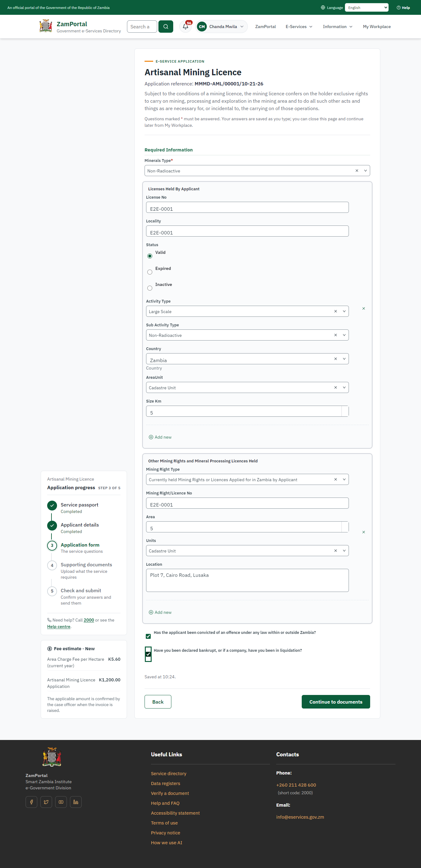This screenshot has width=421, height=868.
Task: Open the AreaUnit dropdown arrow
Action: pos(344,387)
